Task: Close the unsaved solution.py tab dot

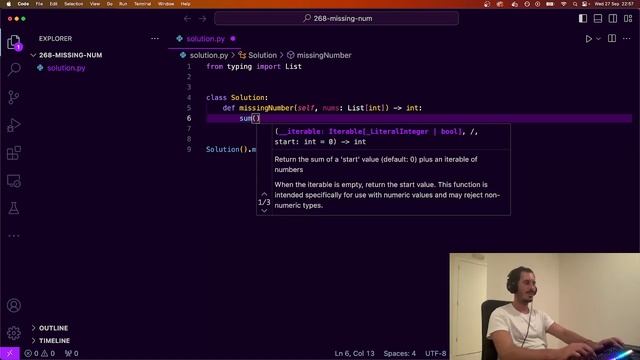Action: [233, 39]
